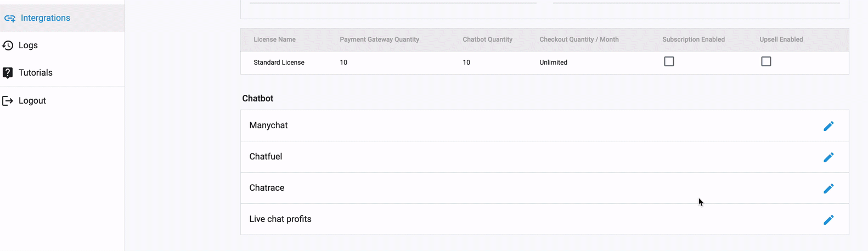Select the Chatfuel row name
868x251 pixels.
pos(266,157)
